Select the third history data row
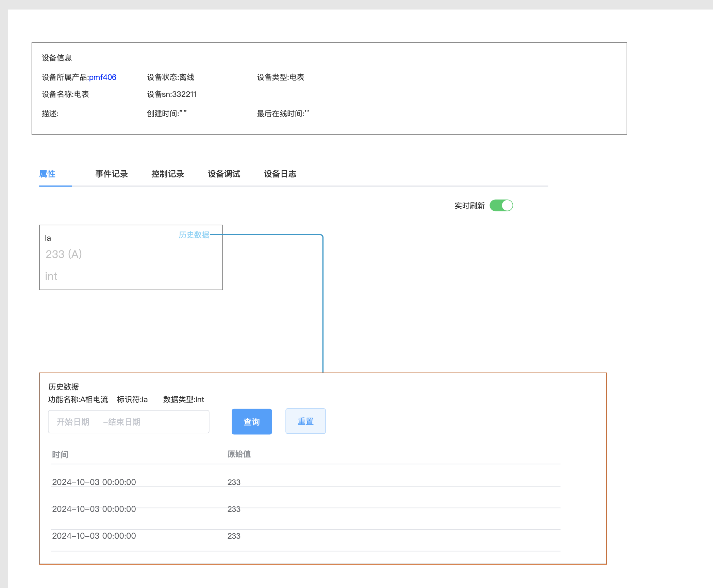713x588 pixels. (94, 536)
